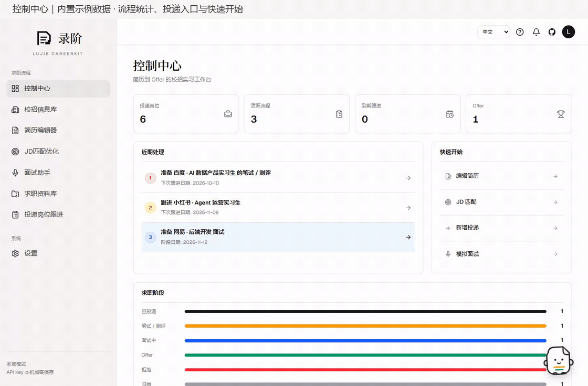Viewport: 588px width, 386px height.
Task: Open task 准备 百度 · AI 数据产品实习生
Action: tap(278, 178)
